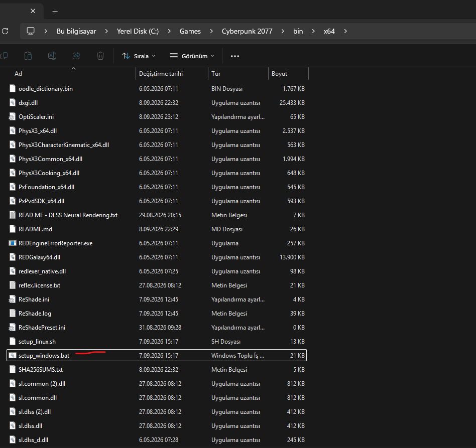
Task: Select READ ME - DLSS Neural Rendering.txt
Action: [68, 215]
